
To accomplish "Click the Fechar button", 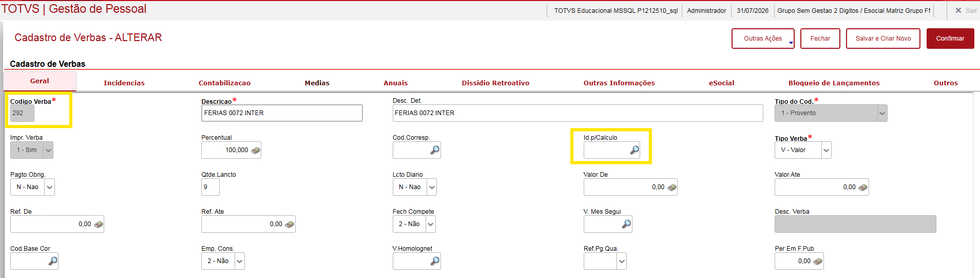I will click(x=820, y=39).
